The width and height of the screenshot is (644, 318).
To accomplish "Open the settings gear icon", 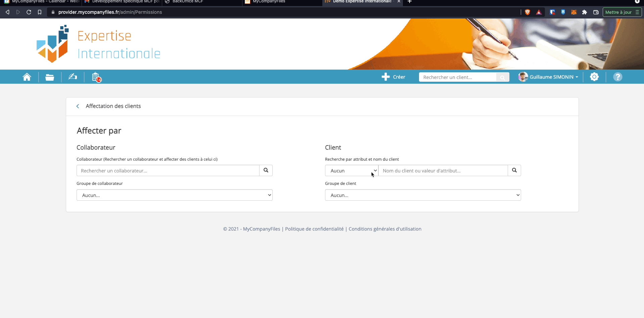I will [594, 77].
